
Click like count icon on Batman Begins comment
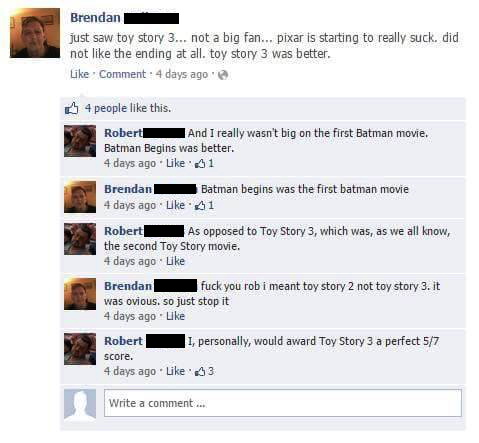200,163
